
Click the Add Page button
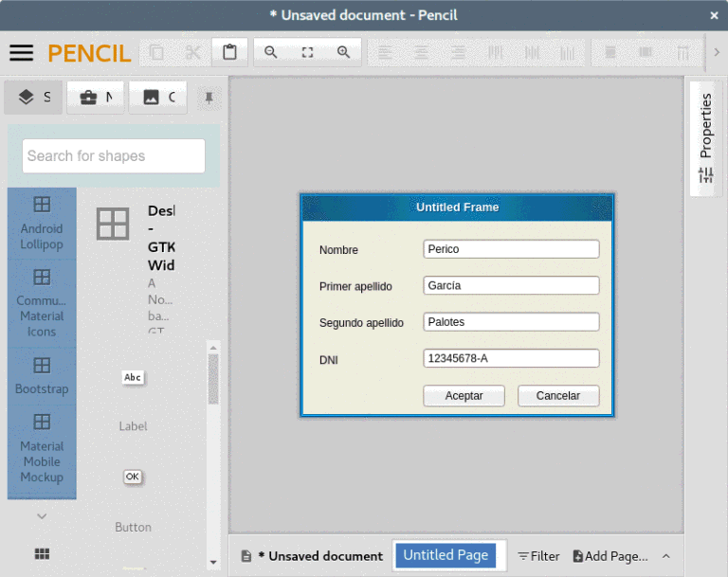click(610, 556)
